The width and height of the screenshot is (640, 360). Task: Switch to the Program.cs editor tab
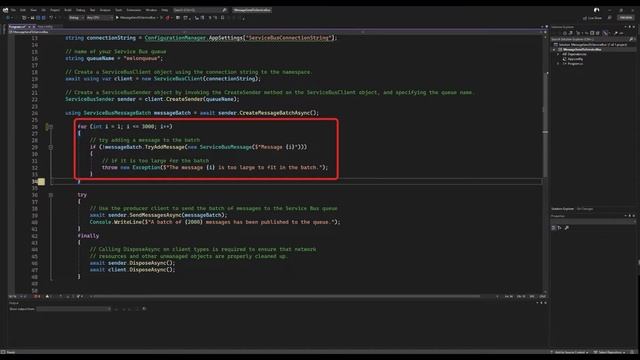coord(17,27)
